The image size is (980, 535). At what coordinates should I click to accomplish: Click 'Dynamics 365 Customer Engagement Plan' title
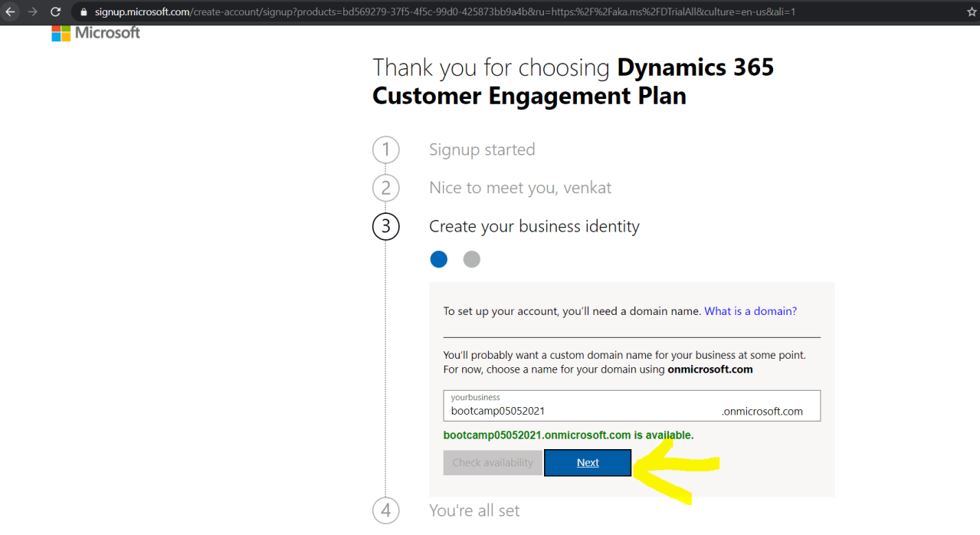pos(573,81)
